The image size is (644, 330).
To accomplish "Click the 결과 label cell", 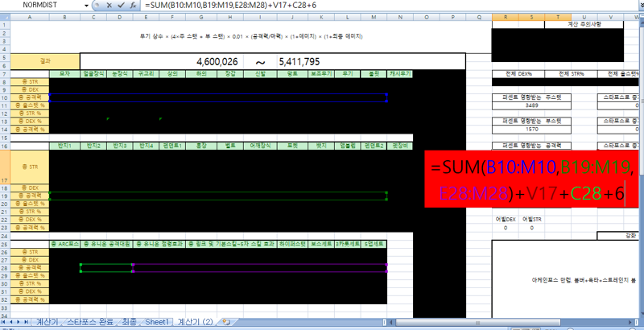I will 45,61.
